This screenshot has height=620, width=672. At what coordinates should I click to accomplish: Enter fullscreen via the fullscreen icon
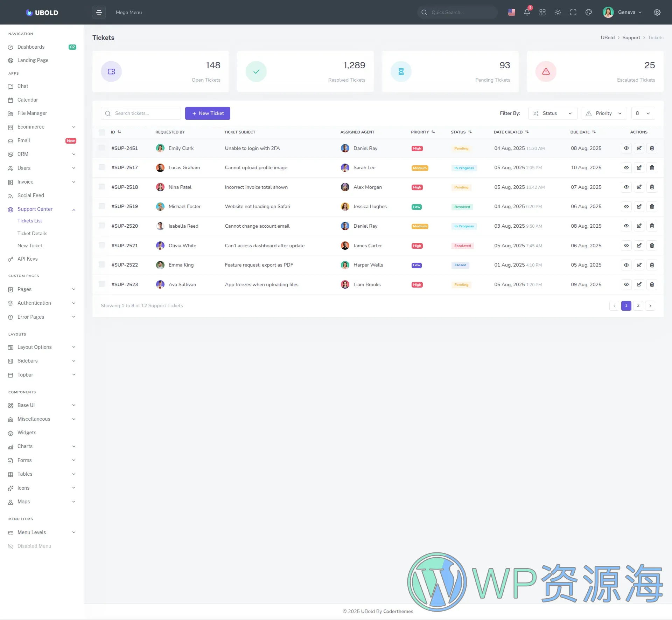click(573, 12)
